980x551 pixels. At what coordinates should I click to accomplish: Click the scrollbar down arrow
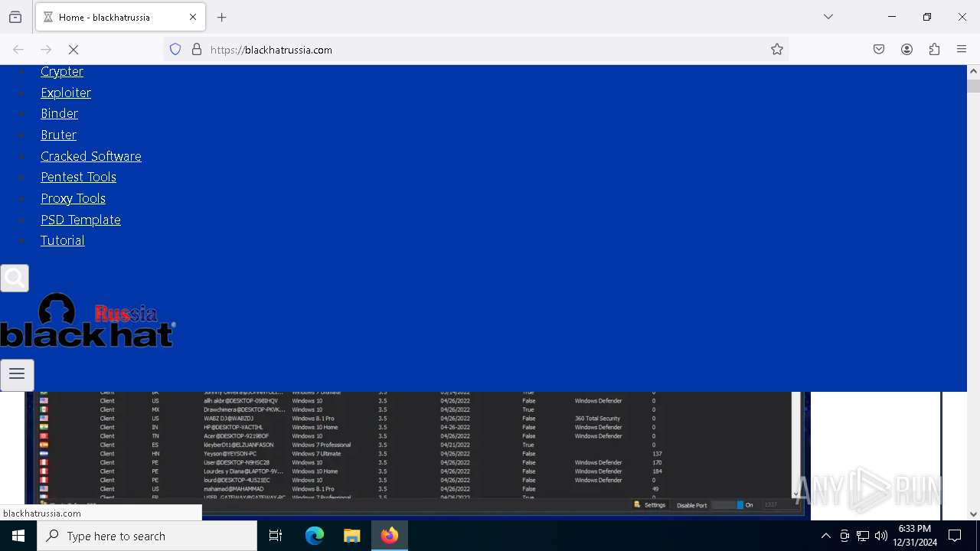973,514
